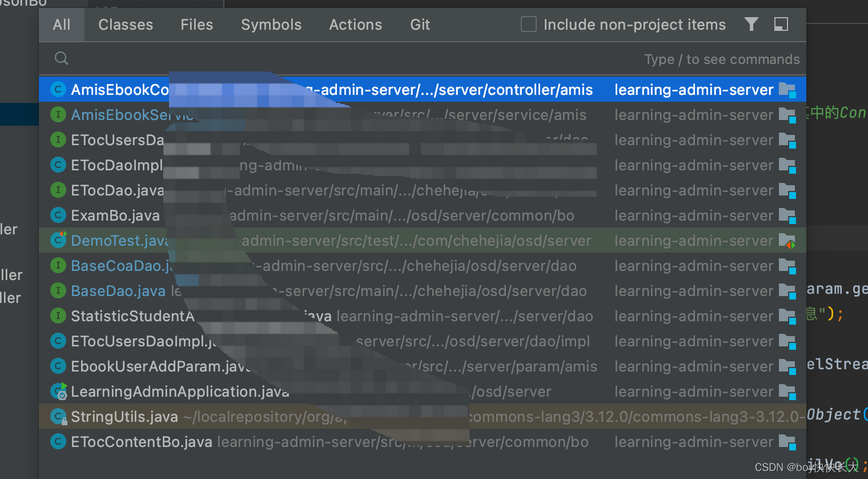
Task: Click the class icon beside EbookUserAddParam.java
Action: (x=58, y=366)
